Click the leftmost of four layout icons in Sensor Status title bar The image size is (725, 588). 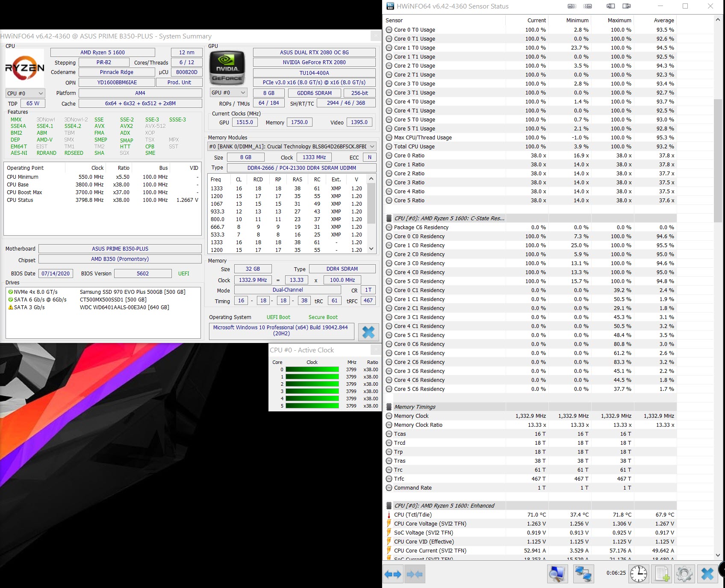click(x=572, y=6)
